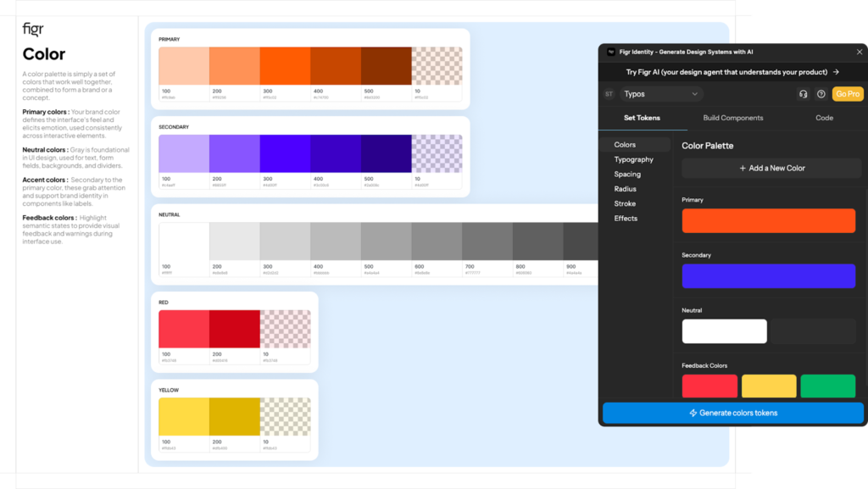Open help via question mark icon
The height and width of the screenshot is (489, 868).
pos(821,94)
